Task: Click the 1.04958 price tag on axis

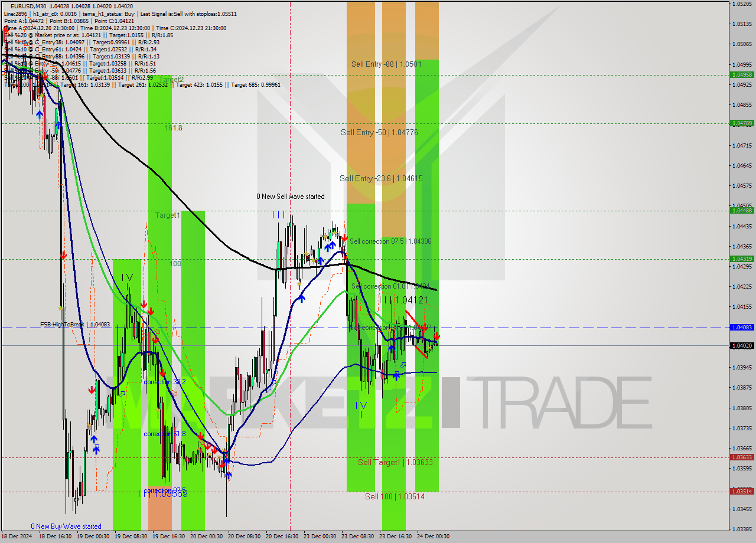Action: (742, 75)
